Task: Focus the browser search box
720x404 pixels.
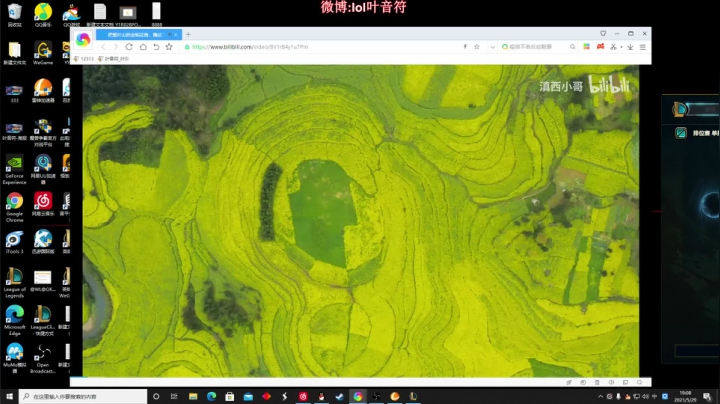Action: click(x=535, y=47)
